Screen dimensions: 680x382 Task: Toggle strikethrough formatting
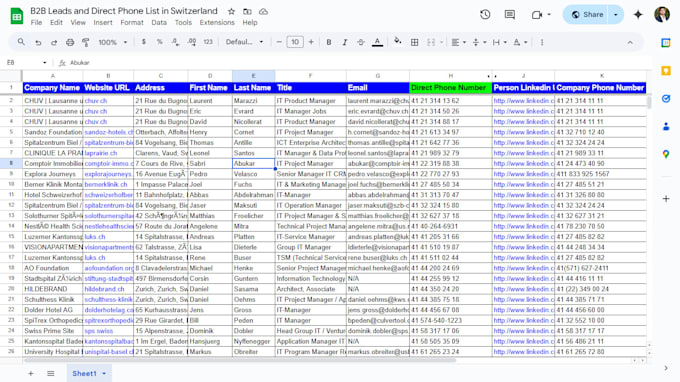361,42
